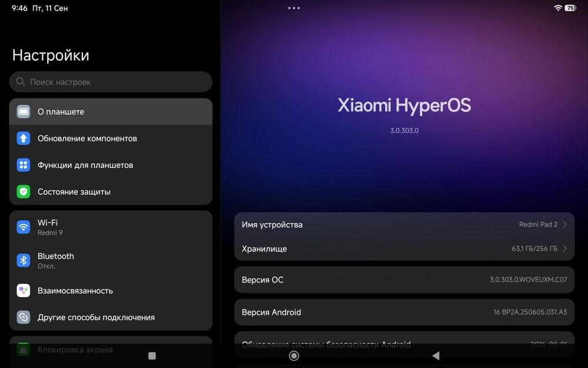The width and height of the screenshot is (588, 368).
Task: Tap the 3.0.303.0.WOVEUXM.C07 OS version value
Action: 529,280
